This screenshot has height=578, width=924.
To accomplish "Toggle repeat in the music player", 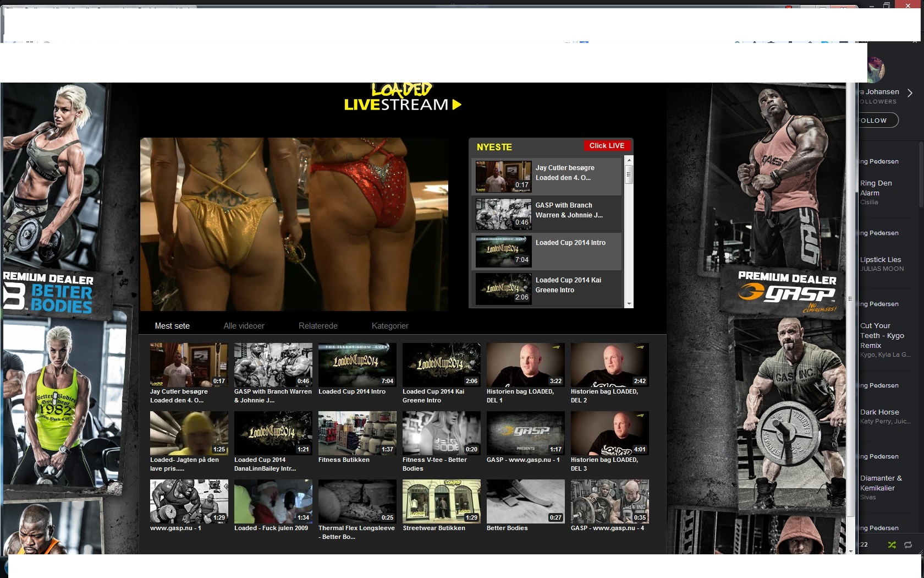I will point(908,544).
